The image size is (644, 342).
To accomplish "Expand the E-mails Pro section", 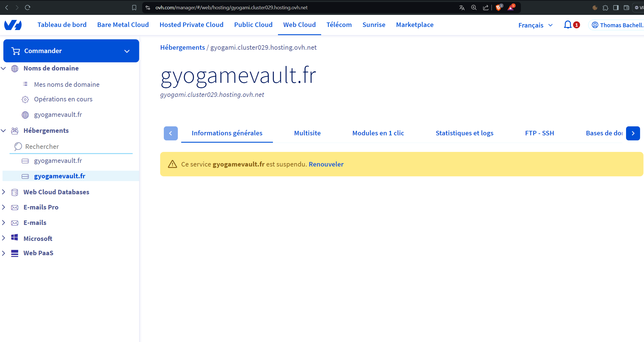I will 4,207.
